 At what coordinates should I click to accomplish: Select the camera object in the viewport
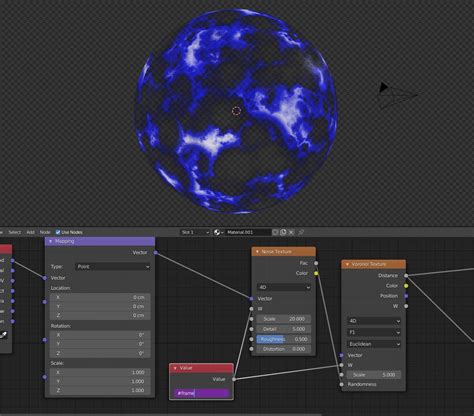397,95
